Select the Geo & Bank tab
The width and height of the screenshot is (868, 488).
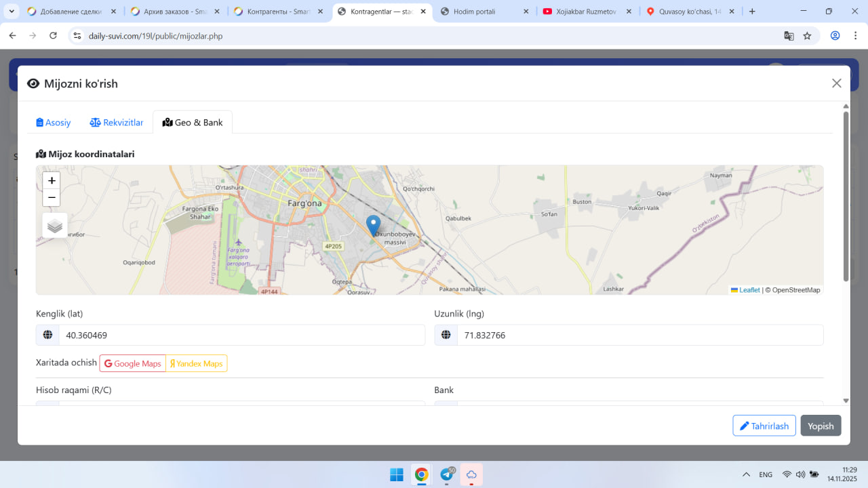click(193, 123)
